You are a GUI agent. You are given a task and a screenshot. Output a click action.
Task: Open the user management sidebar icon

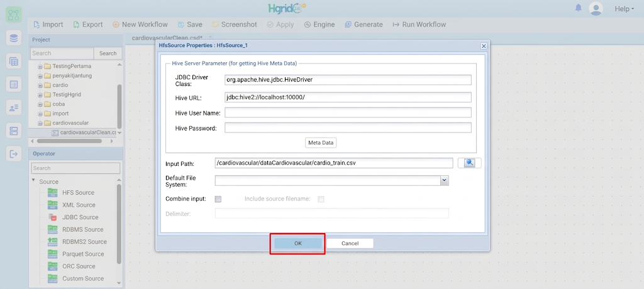(x=14, y=108)
